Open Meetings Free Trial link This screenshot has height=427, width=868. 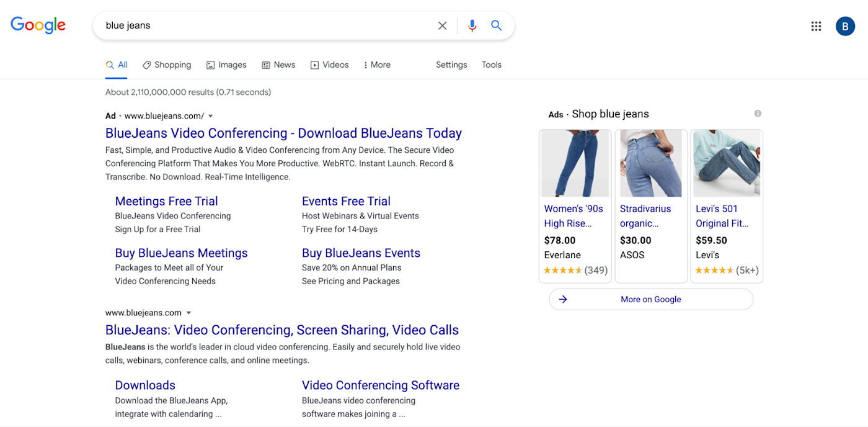coord(166,201)
